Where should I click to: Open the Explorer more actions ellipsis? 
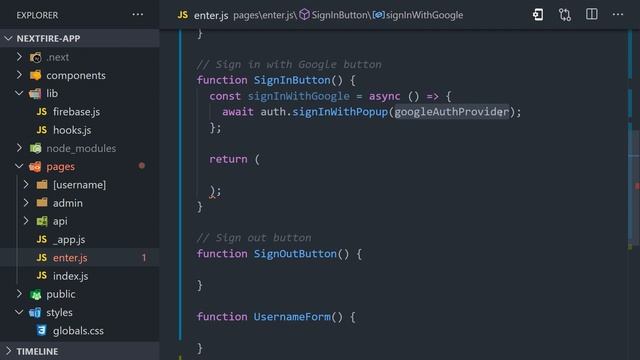click(x=138, y=15)
